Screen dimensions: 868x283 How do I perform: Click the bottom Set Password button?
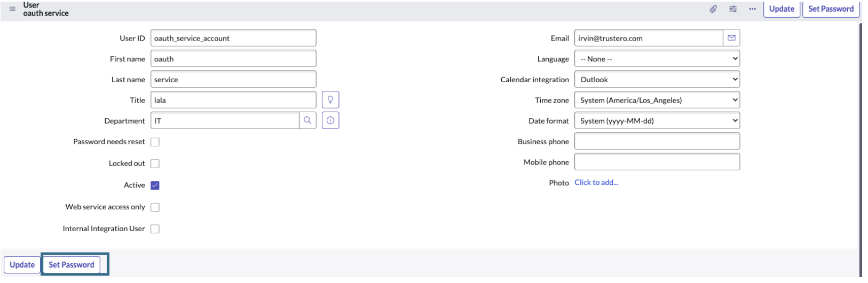(72, 265)
